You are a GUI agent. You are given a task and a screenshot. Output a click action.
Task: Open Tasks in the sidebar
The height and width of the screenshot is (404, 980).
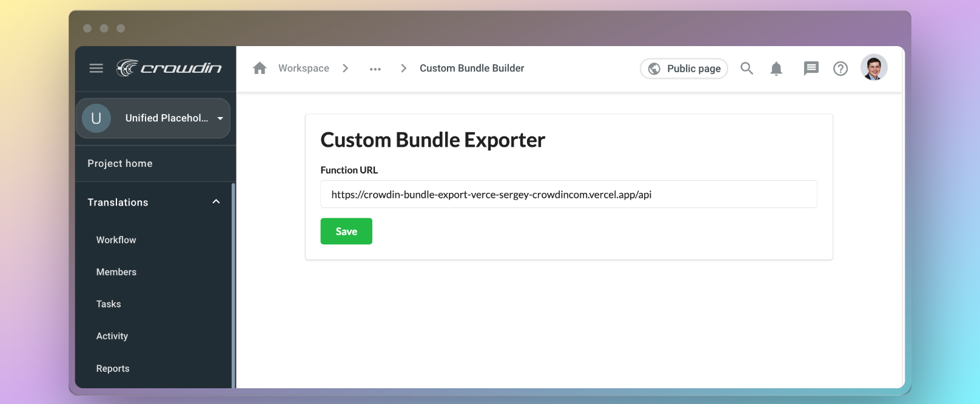tap(109, 305)
